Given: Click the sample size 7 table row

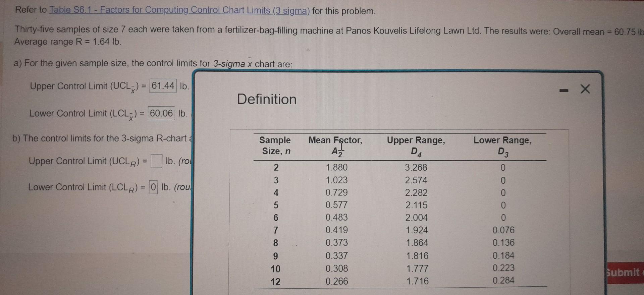Looking at the screenshot, I should coord(276,230).
